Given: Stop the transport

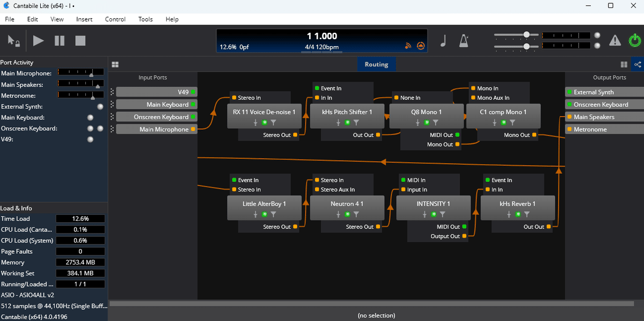Looking at the screenshot, I should click(x=80, y=40).
